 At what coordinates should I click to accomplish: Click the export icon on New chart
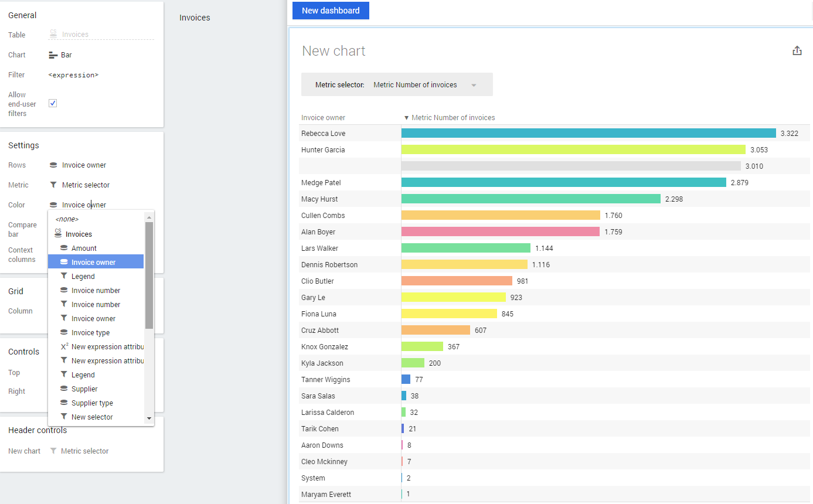click(797, 51)
